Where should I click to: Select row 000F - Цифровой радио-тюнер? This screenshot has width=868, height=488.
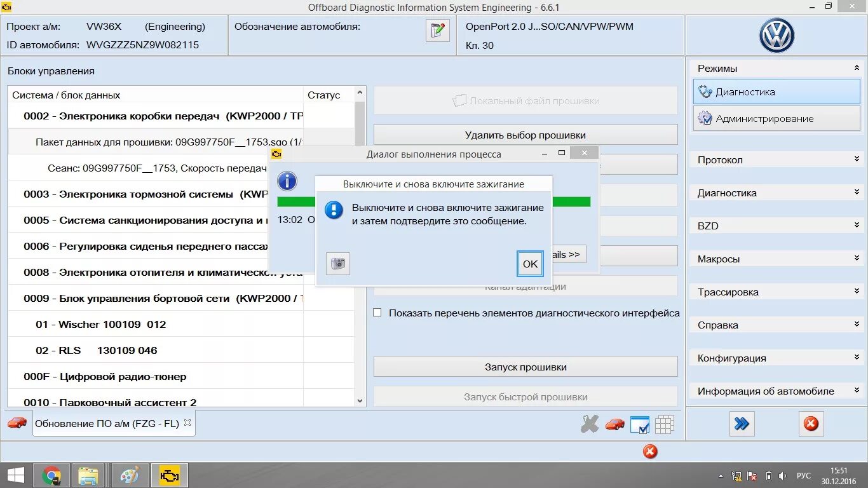click(181, 376)
